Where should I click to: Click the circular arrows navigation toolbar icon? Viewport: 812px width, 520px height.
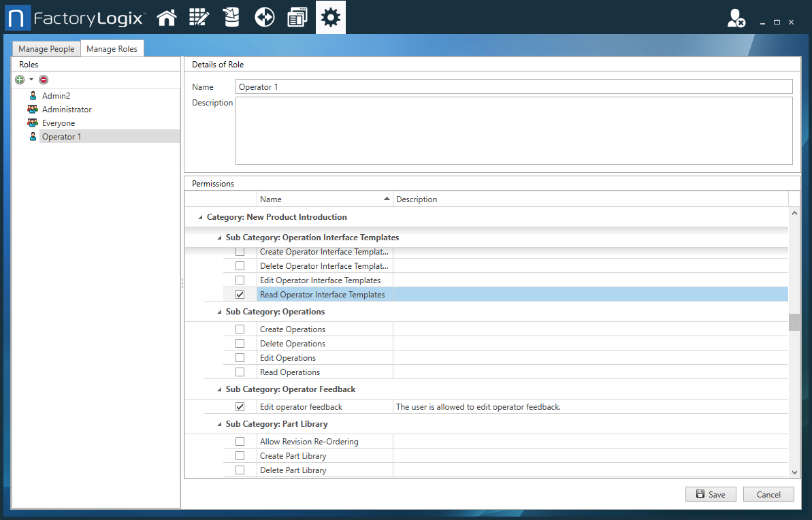[x=264, y=17]
